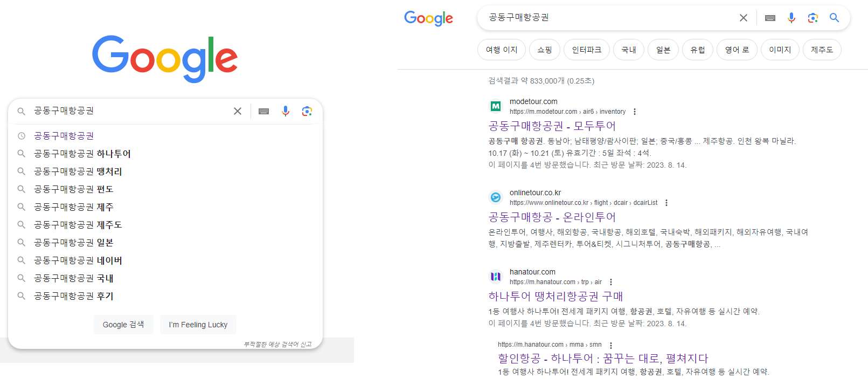Viewport: 868px width, 385px height.
Task: Click 부적절한 예상 검색어 신고 link
Action: pyautogui.click(x=277, y=345)
